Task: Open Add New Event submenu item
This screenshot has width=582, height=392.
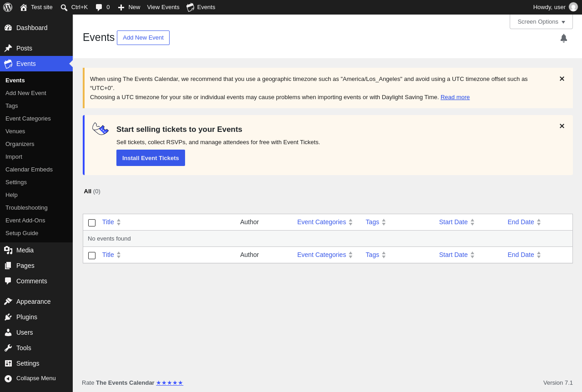Action: [x=26, y=93]
